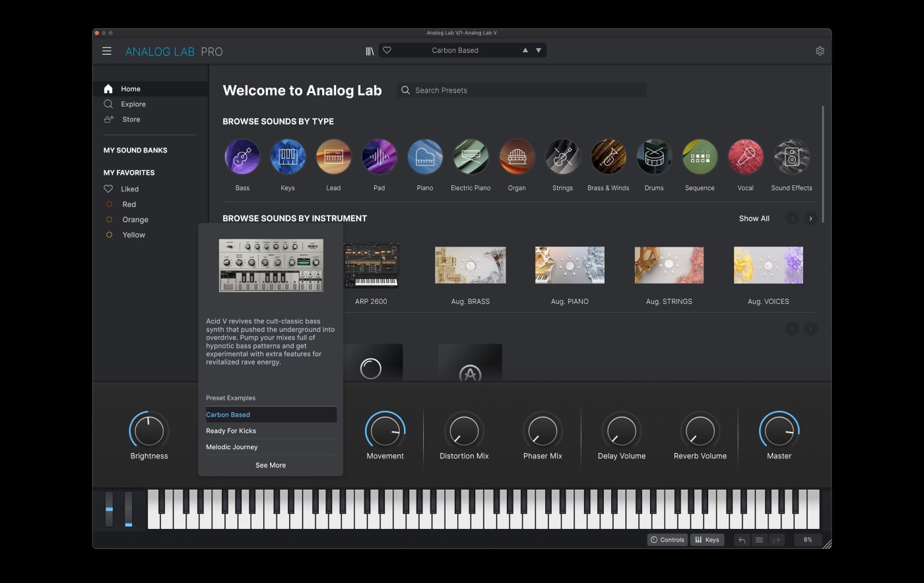Adjust the Master volume knob
This screenshot has height=583, width=924.
(779, 431)
